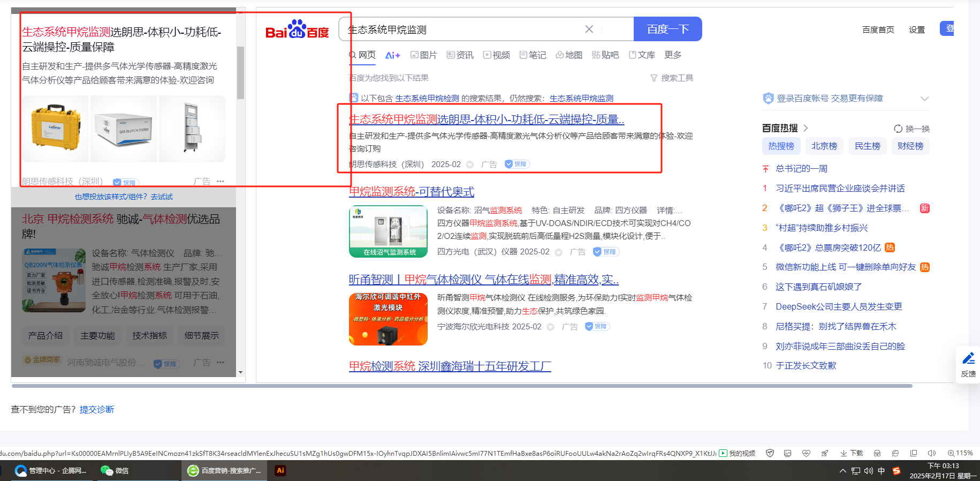The height and width of the screenshot is (481, 980).
Task: Click the more options dots on the 朗思传感科技 ad preview
Action: [221, 181]
